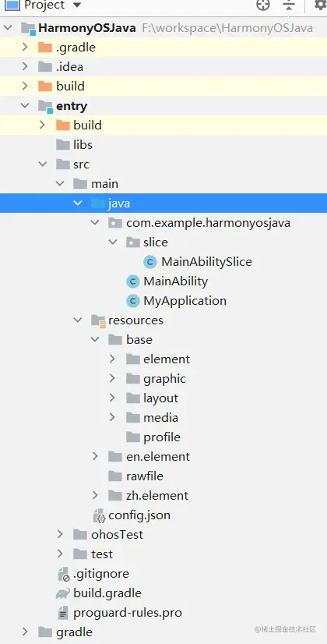Expand the layout folder arrow

pos(112,398)
